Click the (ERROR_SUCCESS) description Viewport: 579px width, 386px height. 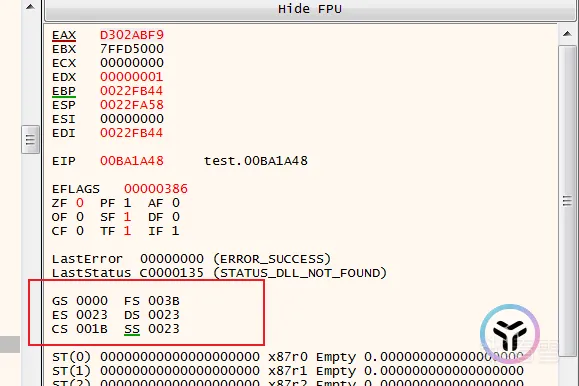[x=272, y=259]
